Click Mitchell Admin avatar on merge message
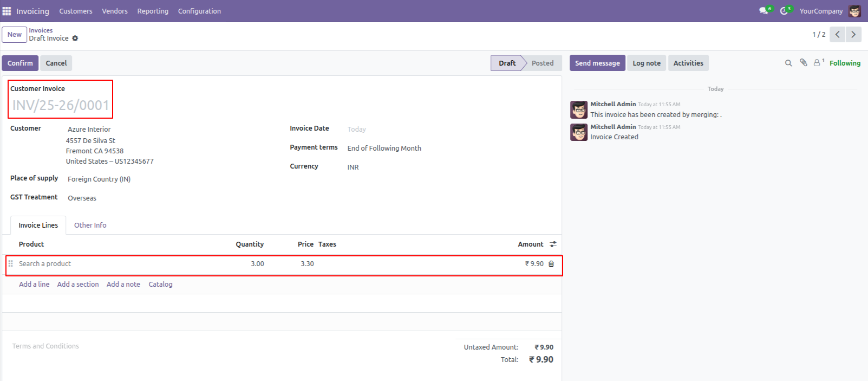This screenshot has height=381, width=868. [579, 109]
